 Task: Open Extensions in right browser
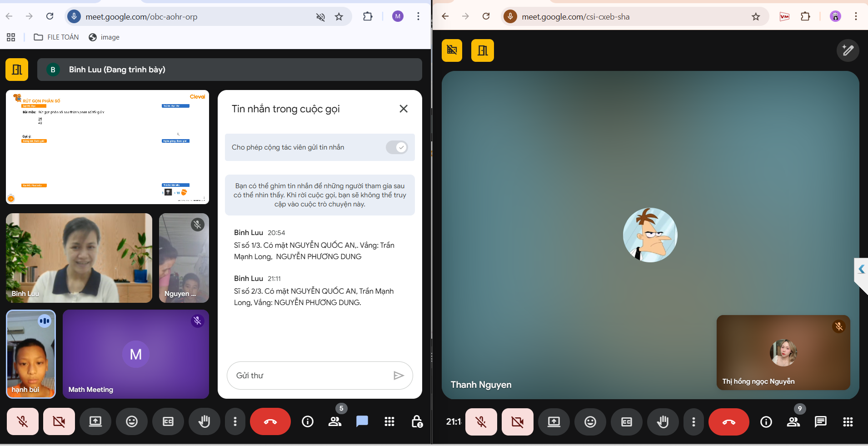point(805,17)
